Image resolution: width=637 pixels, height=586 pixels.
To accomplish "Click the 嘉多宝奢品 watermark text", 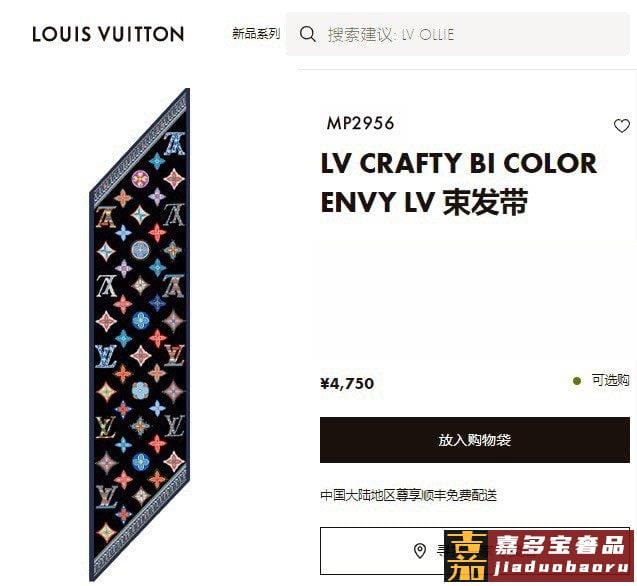I will coord(559,545).
